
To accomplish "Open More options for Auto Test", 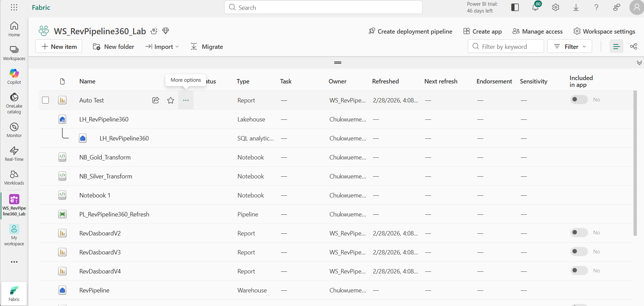I will pyautogui.click(x=186, y=100).
